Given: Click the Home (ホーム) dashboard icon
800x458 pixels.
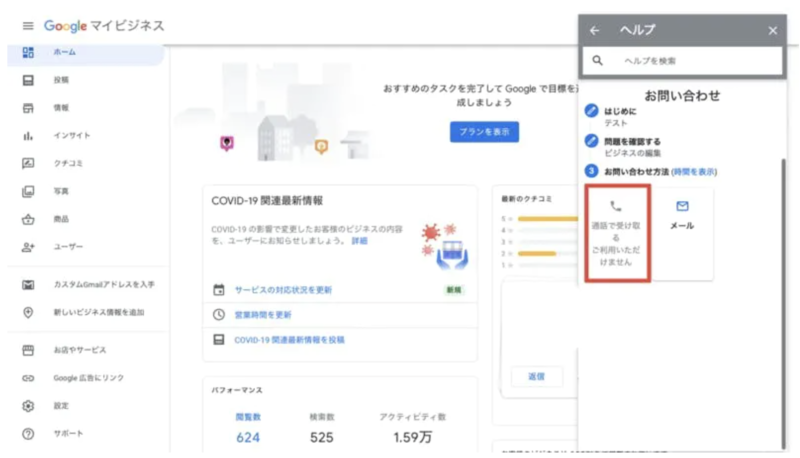Looking at the screenshot, I should [28, 52].
